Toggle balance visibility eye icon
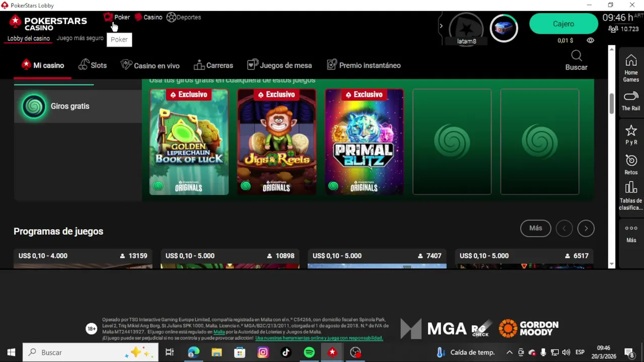The image size is (644, 362). click(x=590, y=41)
